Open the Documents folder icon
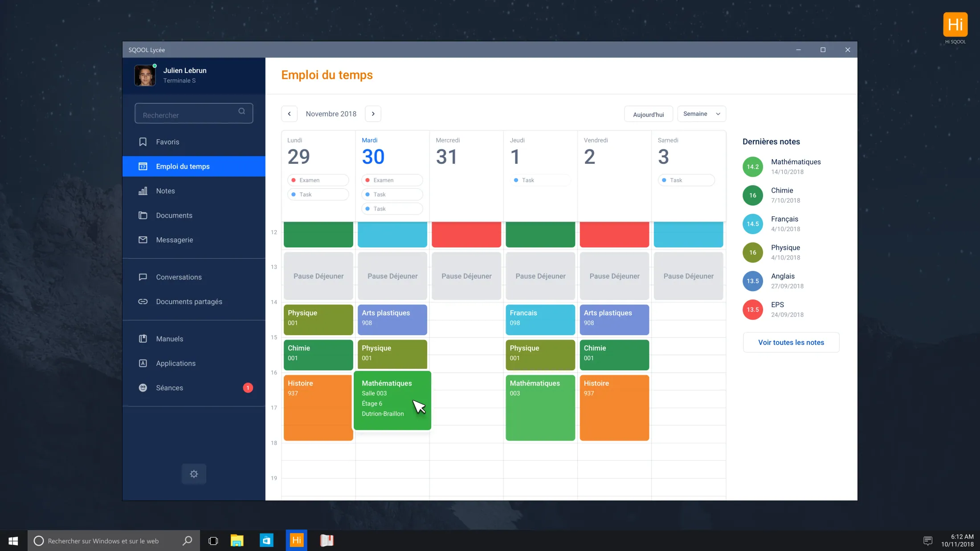 [x=143, y=215]
